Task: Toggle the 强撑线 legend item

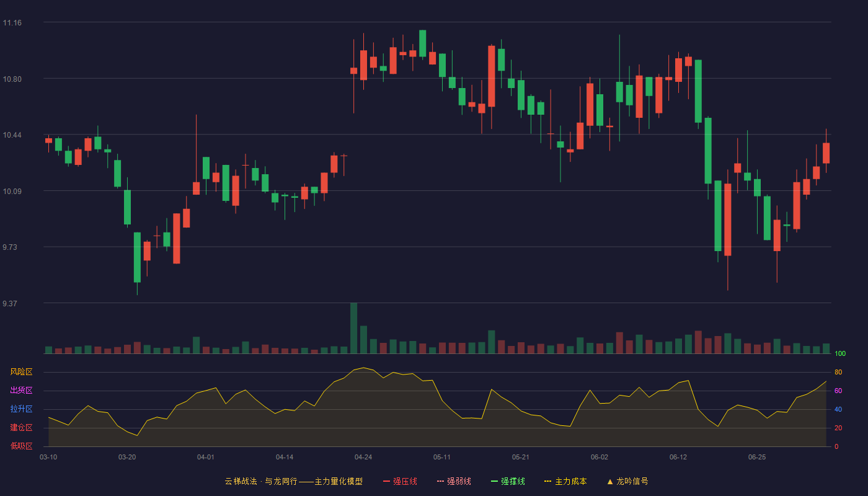Action: (x=508, y=481)
